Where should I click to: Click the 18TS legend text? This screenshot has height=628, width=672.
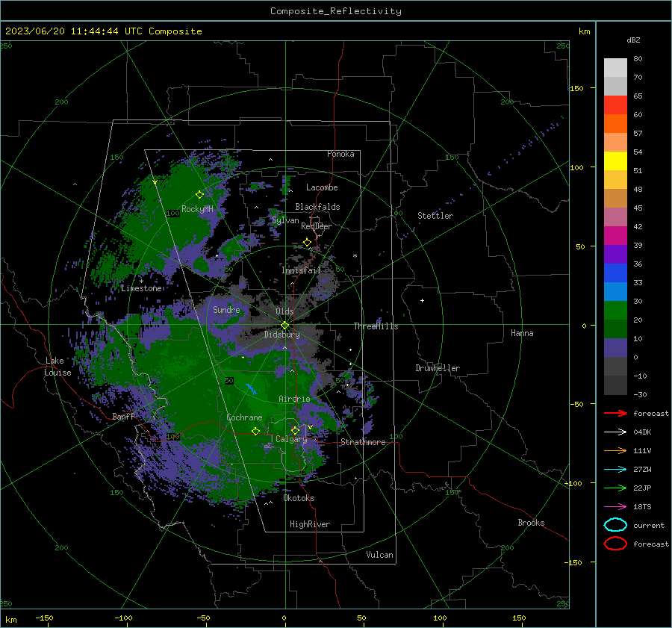[642, 507]
